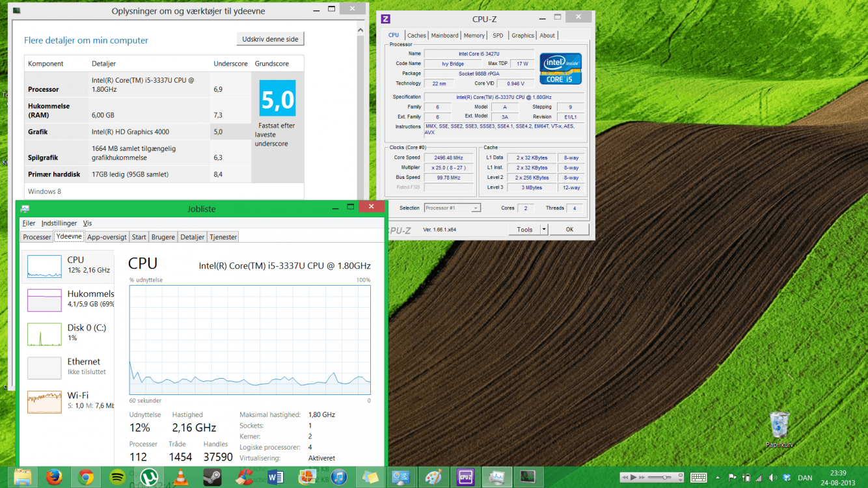This screenshot has height=488, width=868.
Task: Select Ethernet in the performance sidebar
Action: (68, 368)
